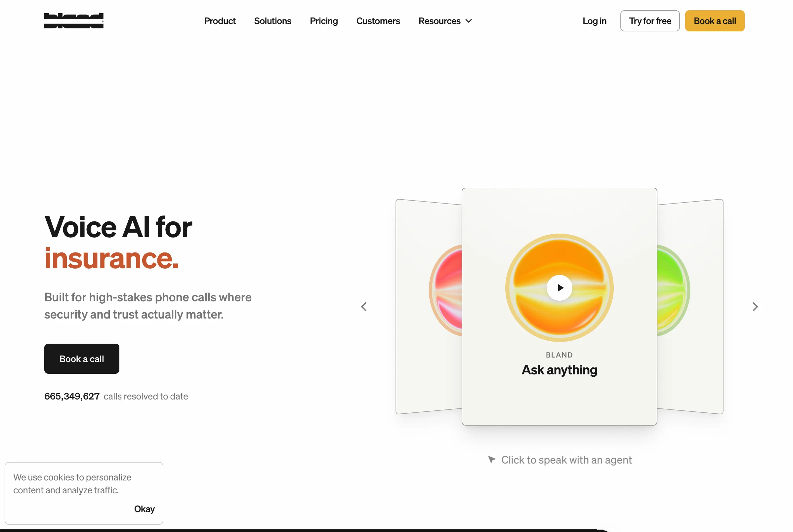This screenshot has width=793, height=532.
Task: Open the Product menu
Action: (x=220, y=21)
